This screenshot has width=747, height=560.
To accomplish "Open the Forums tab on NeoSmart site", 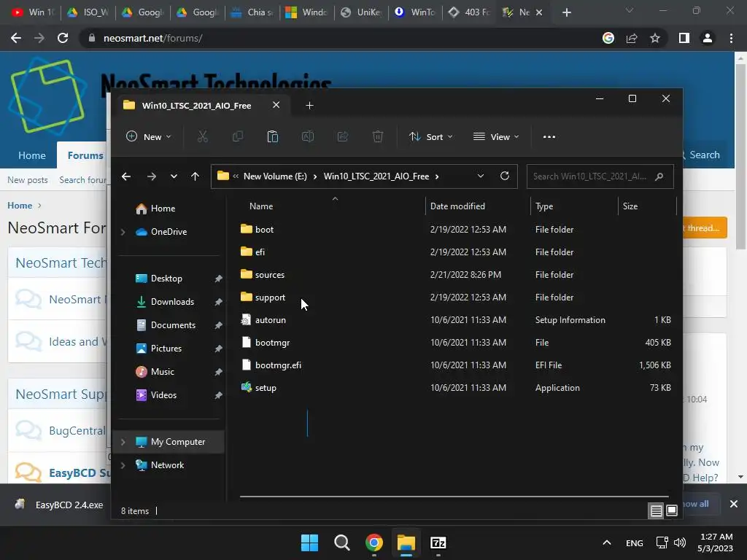I will (85, 155).
